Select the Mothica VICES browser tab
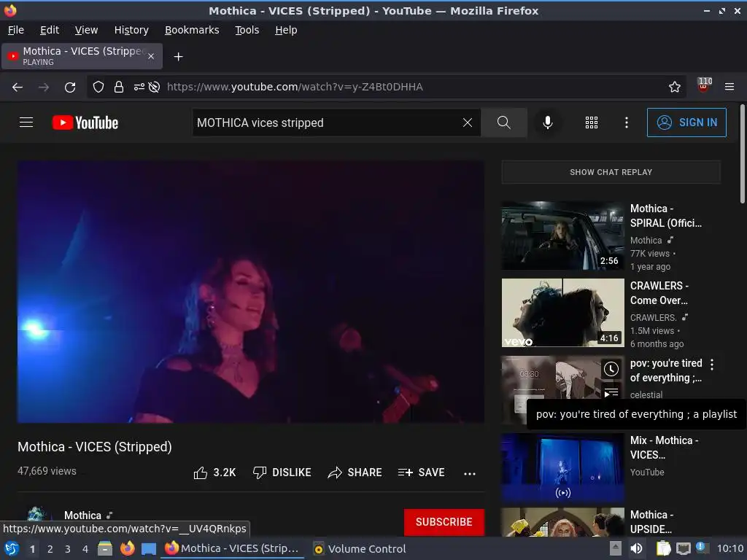 coord(82,56)
